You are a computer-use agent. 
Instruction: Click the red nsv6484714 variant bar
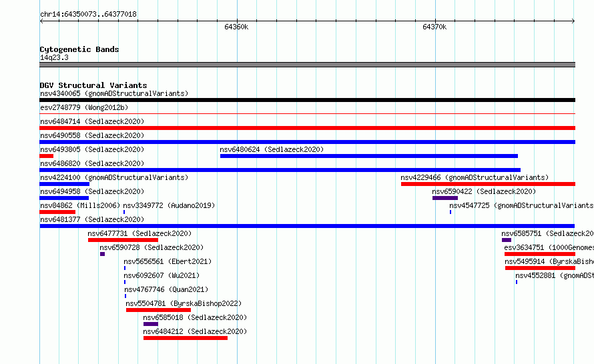307,128
